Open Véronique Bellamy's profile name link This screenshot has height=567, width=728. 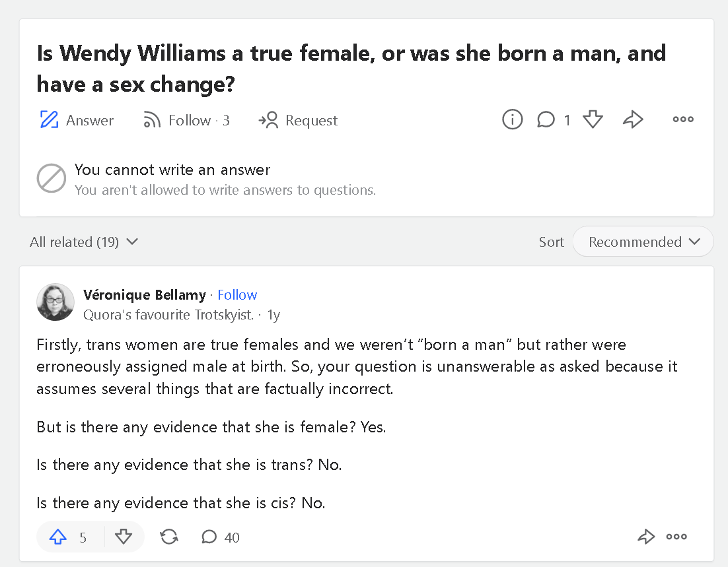[x=145, y=294]
